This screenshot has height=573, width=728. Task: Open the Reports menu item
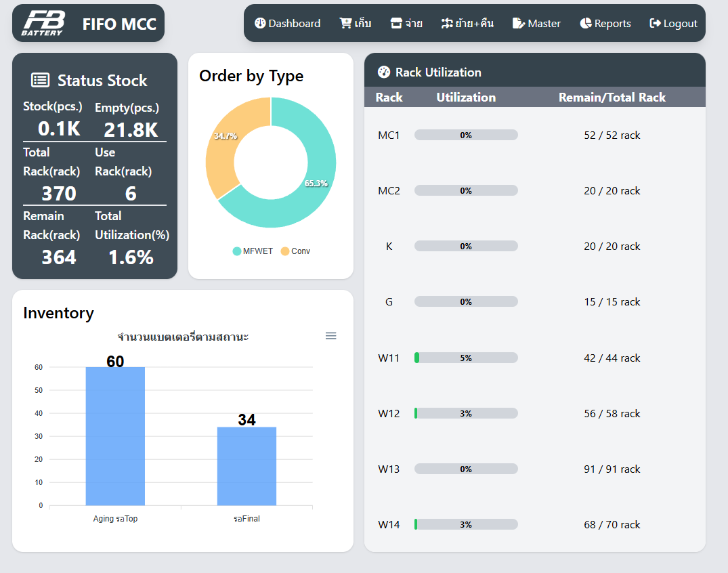pos(605,23)
